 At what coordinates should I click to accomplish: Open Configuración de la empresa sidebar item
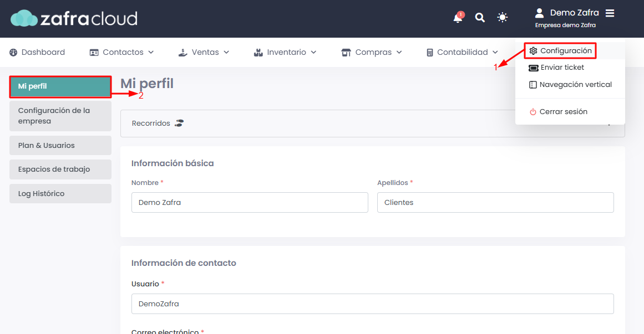coord(60,116)
